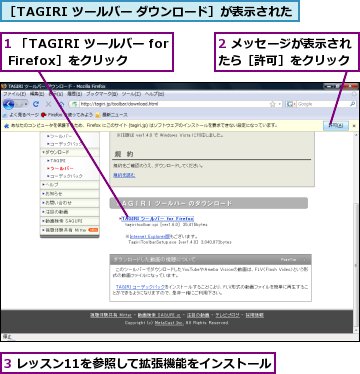Close the yellow notification bar
Screen dimensions: 360x374
click(354, 126)
